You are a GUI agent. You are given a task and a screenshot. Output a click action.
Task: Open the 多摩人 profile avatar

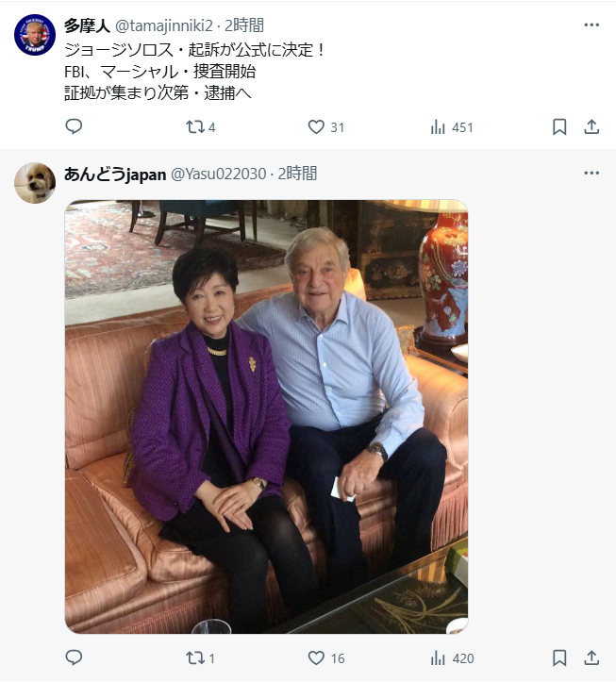pyautogui.click(x=35, y=35)
